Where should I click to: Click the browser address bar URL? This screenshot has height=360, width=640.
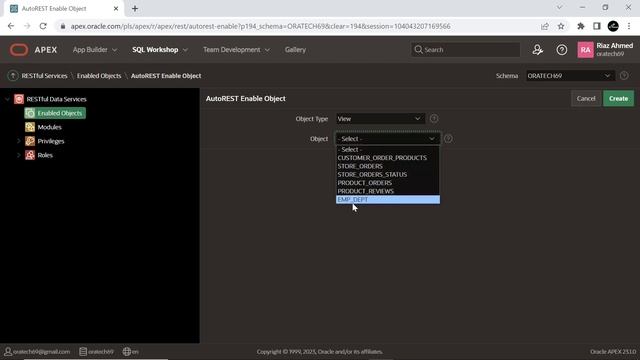click(x=260, y=26)
